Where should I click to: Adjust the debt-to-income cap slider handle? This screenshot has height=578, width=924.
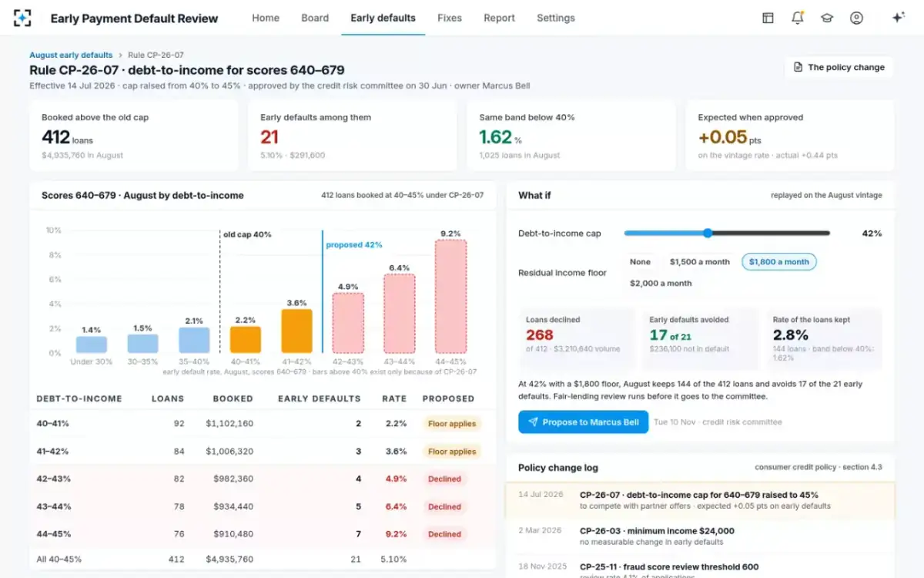pos(708,233)
